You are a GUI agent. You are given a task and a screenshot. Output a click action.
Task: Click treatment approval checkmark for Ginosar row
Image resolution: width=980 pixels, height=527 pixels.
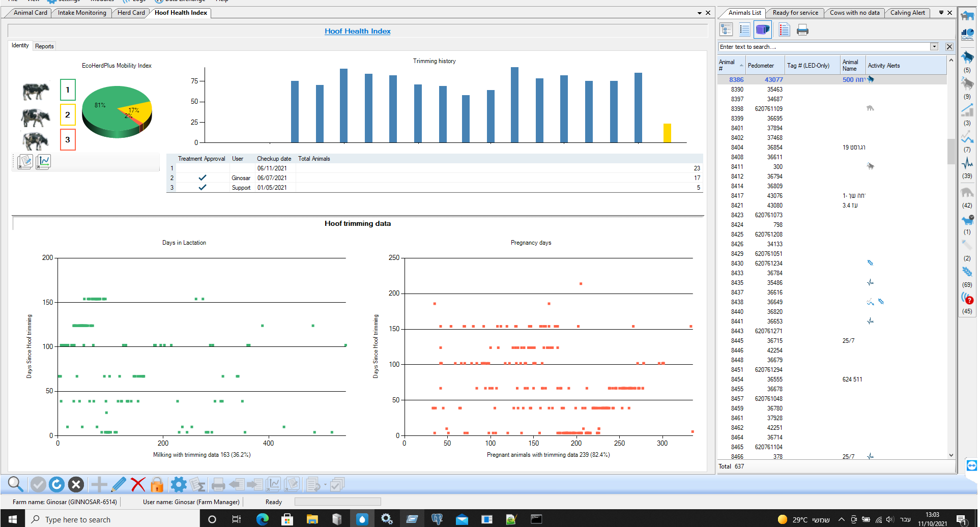pos(203,178)
